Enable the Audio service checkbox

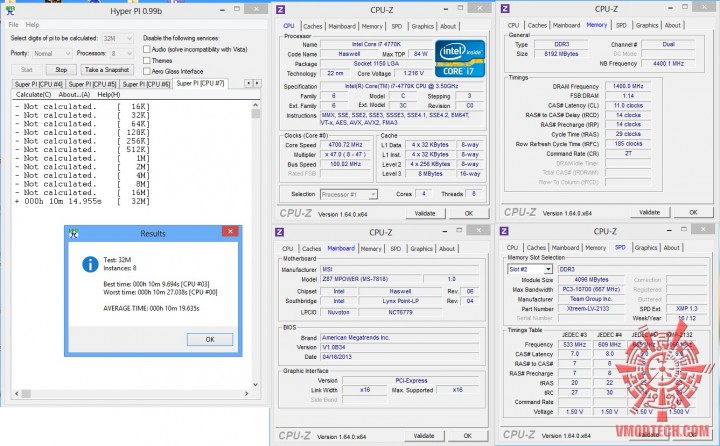coord(146,49)
